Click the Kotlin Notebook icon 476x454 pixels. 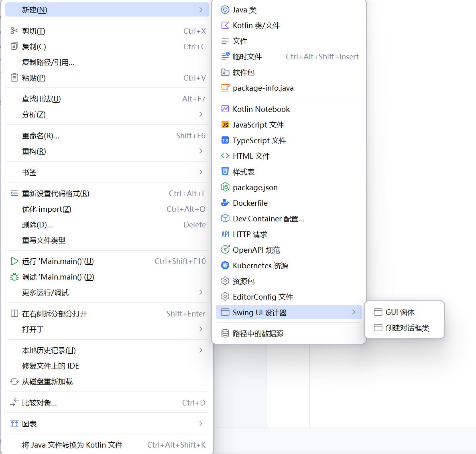225,109
